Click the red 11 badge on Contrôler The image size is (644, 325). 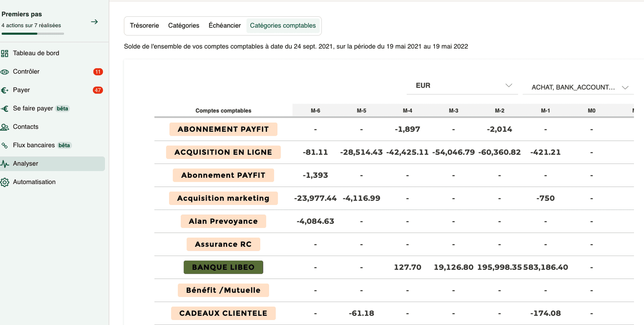98,72
